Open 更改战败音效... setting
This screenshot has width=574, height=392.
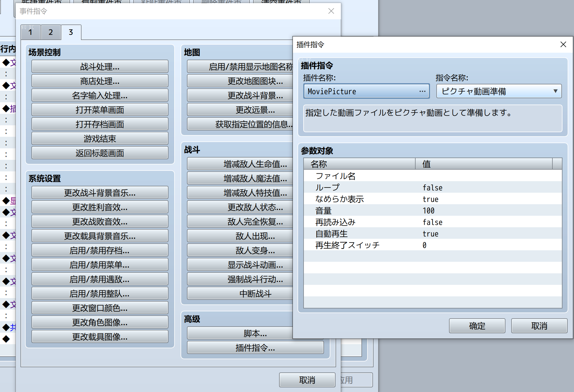click(100, 221)
